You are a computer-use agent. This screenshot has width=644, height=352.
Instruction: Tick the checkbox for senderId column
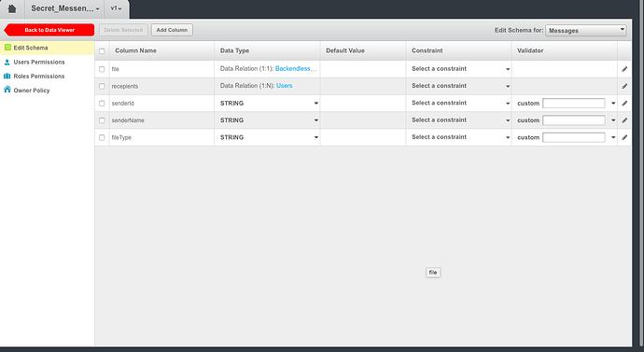(x=102, y=104)
